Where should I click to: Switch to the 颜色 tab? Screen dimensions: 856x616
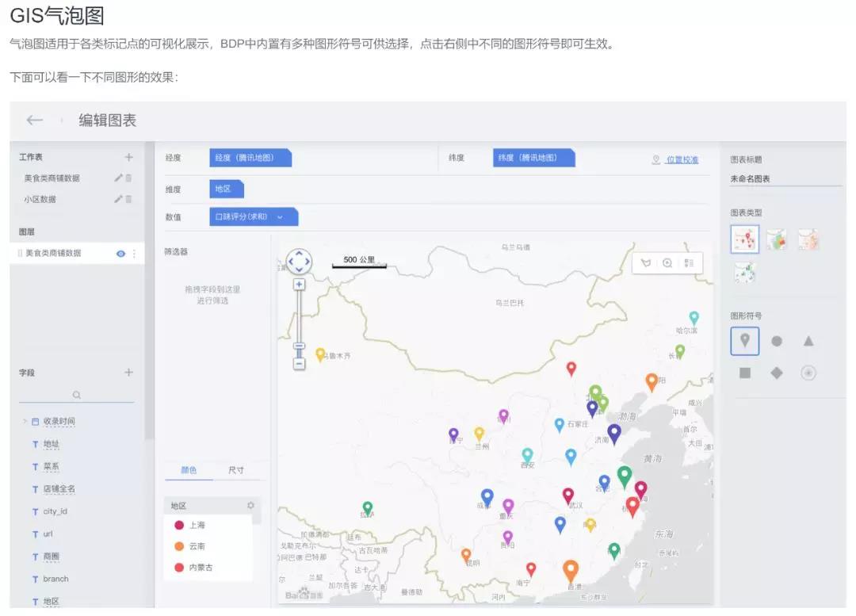pyautogui.click(x=189, y=470)
